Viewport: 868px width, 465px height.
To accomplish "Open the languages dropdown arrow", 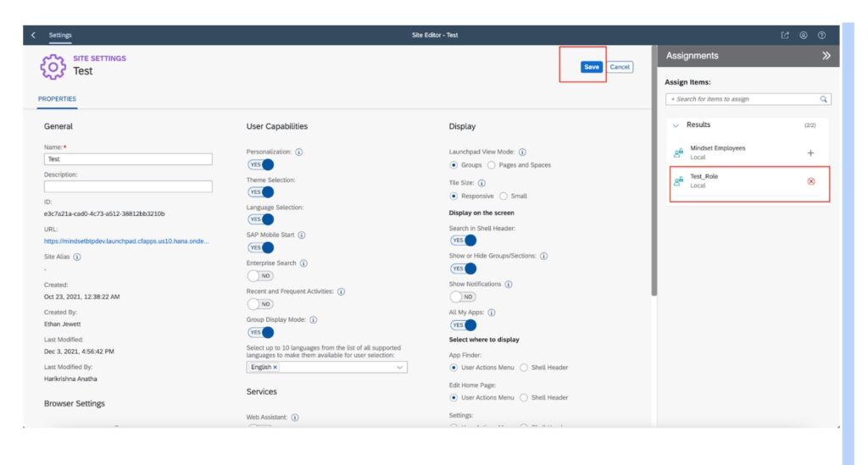I will [x=400, y=367].
